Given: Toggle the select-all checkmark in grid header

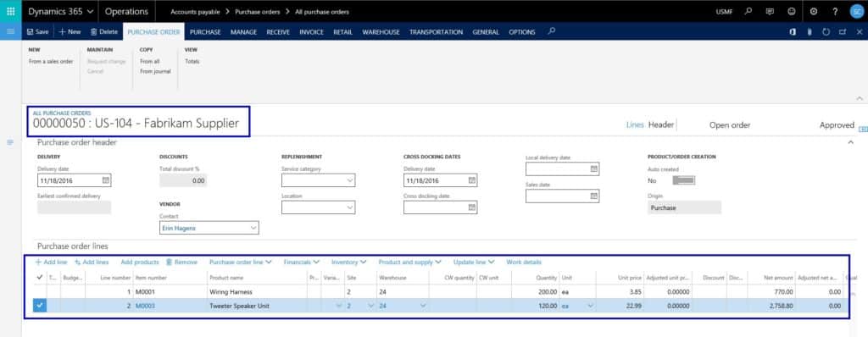Looking at the screenshot, I should coord(39,277).
